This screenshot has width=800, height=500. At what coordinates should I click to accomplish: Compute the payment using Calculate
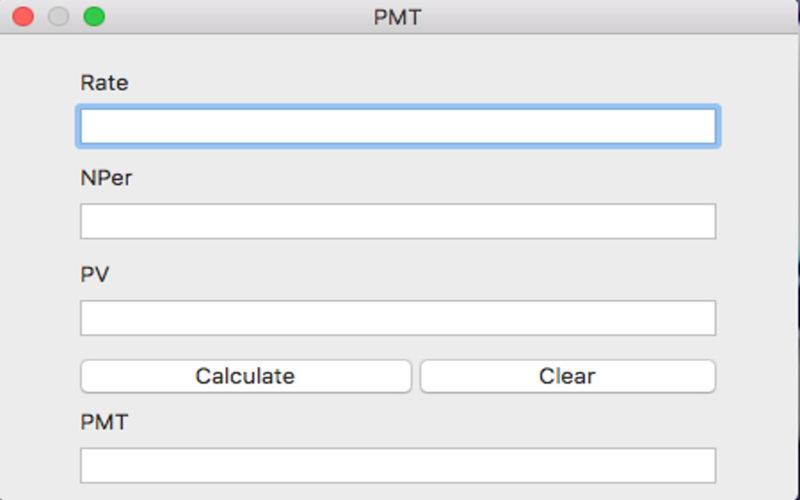(245, 377)
